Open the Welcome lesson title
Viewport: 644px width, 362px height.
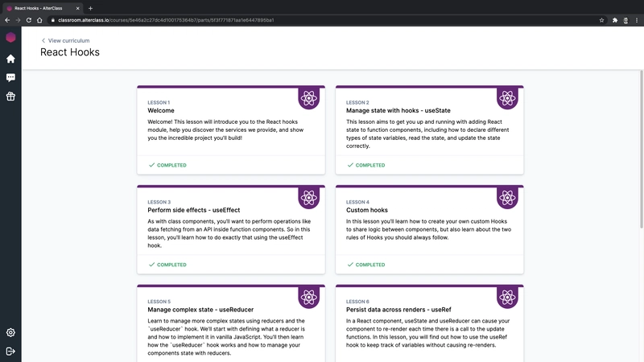(x=161, y=110)
